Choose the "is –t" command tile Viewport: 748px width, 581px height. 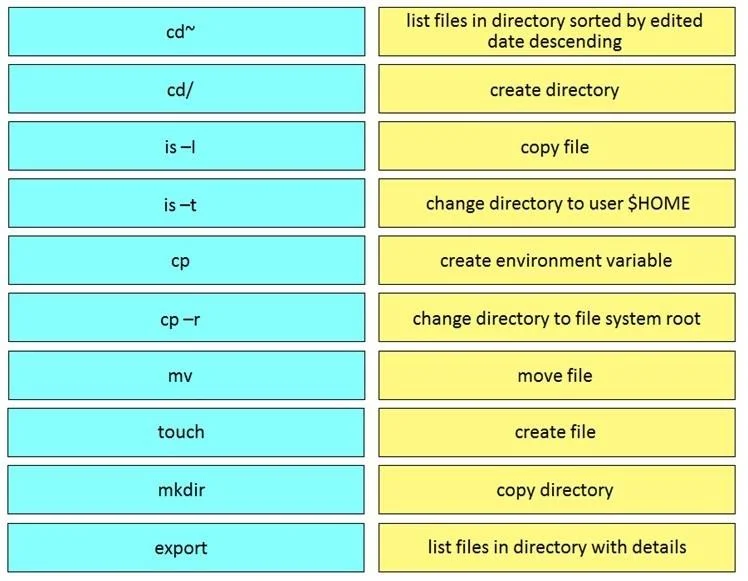pyautogui.click(x=187, y=203)
